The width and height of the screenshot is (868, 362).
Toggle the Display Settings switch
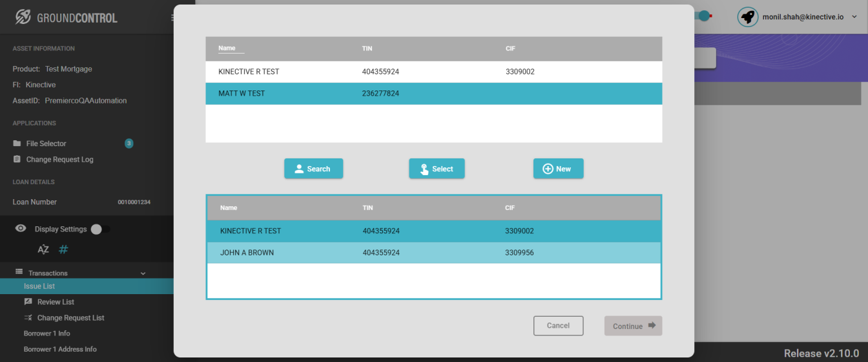[x=100, y=229]
